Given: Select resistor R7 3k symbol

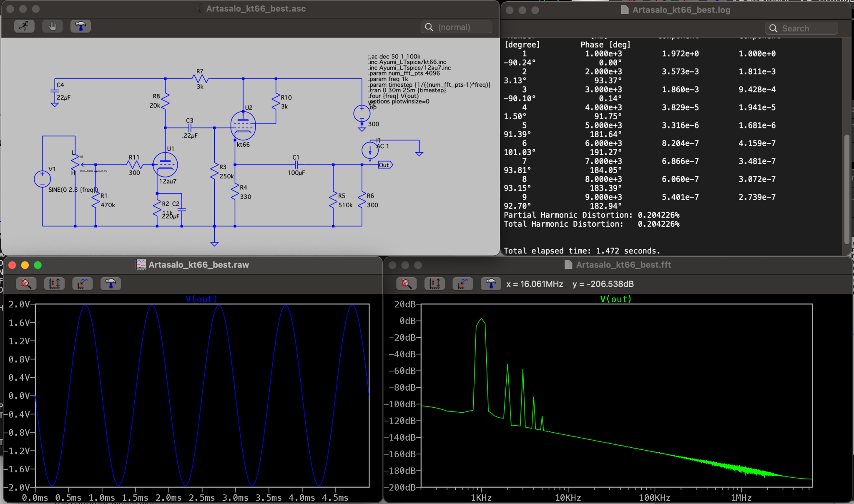Looking at the screenshot, I should (x=200, y=78).
